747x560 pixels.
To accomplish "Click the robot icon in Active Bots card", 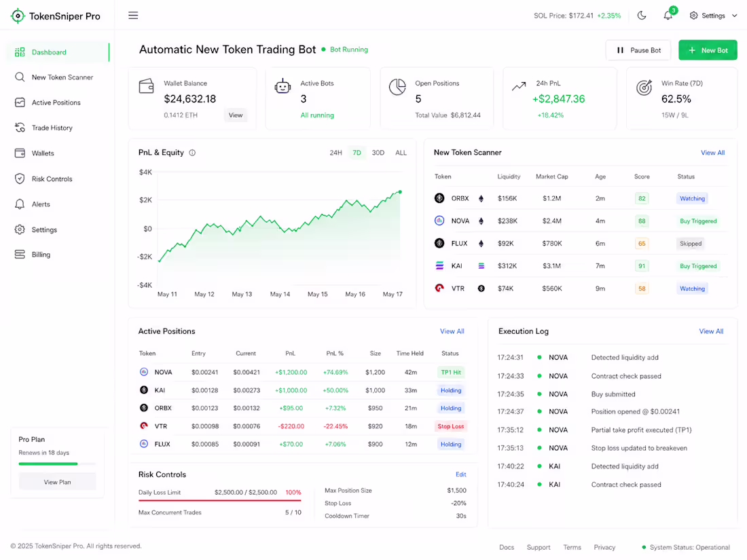I will (x=283, y=86).
